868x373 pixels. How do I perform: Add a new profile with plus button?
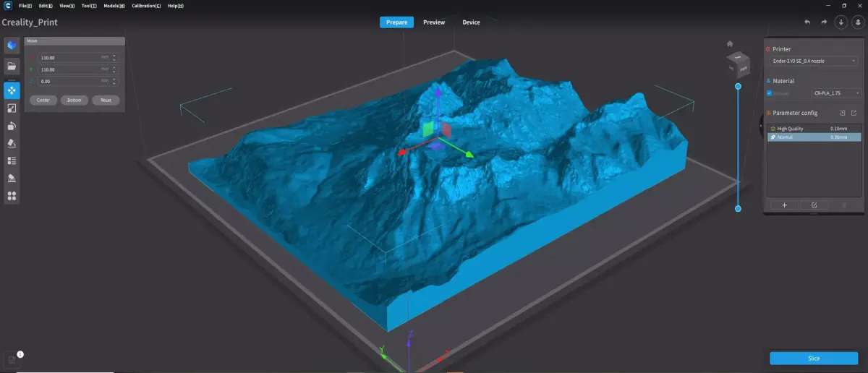[x=785, y=205]
